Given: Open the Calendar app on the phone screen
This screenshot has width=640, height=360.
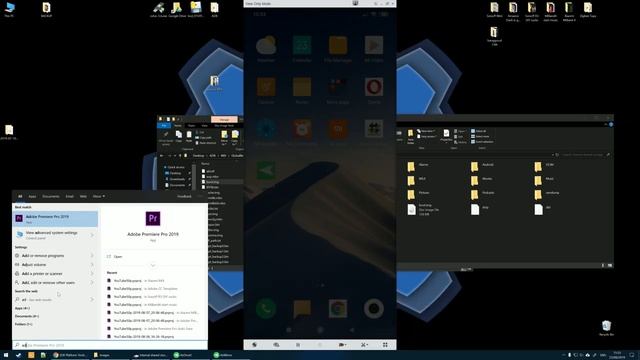Looking at the screenshot, I should click(x=302, y=46).
